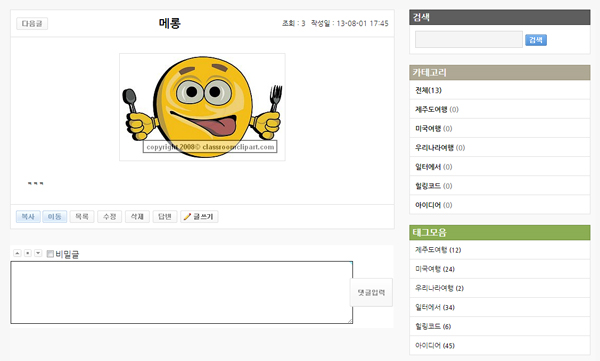Click the 작성일 13-08-01 17:45 date text
Viewport: 600px width, 361px height.
click(349, 23)
